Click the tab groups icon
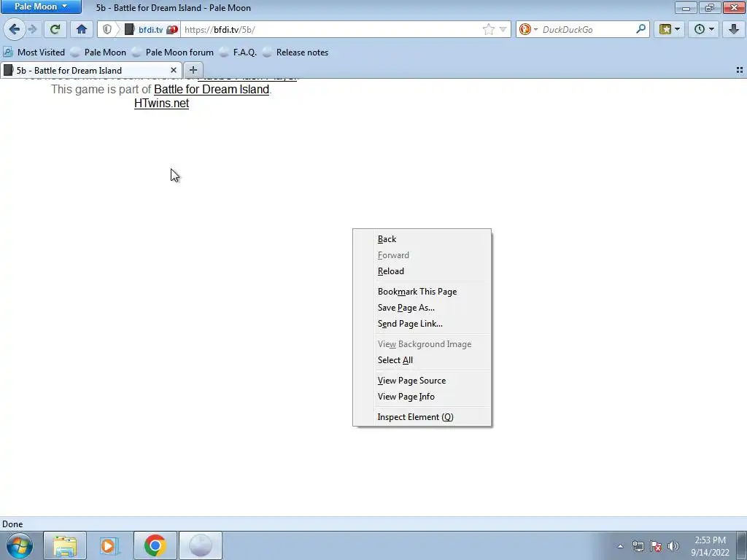This screenshot has width=747, height=560. pos(740,71)
